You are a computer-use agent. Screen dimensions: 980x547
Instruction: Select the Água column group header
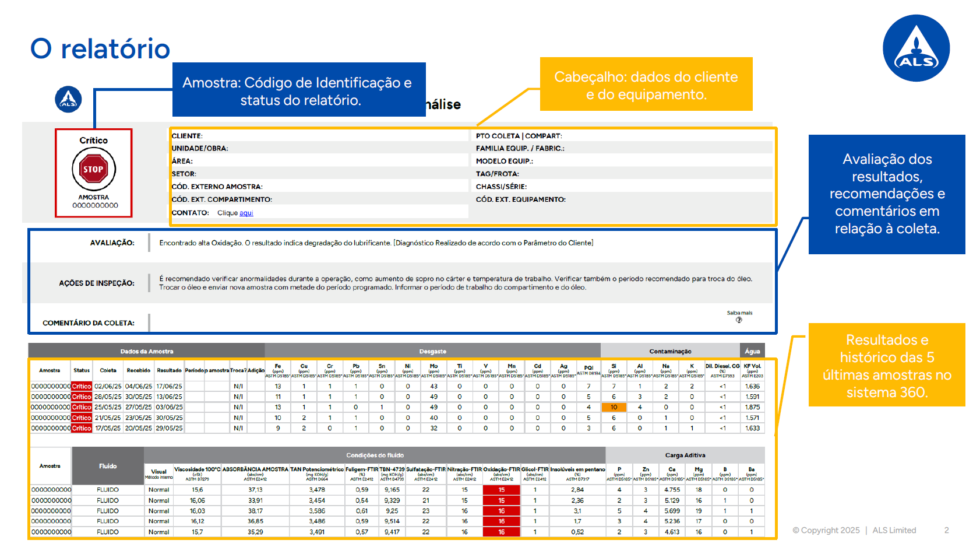point(752,351)
